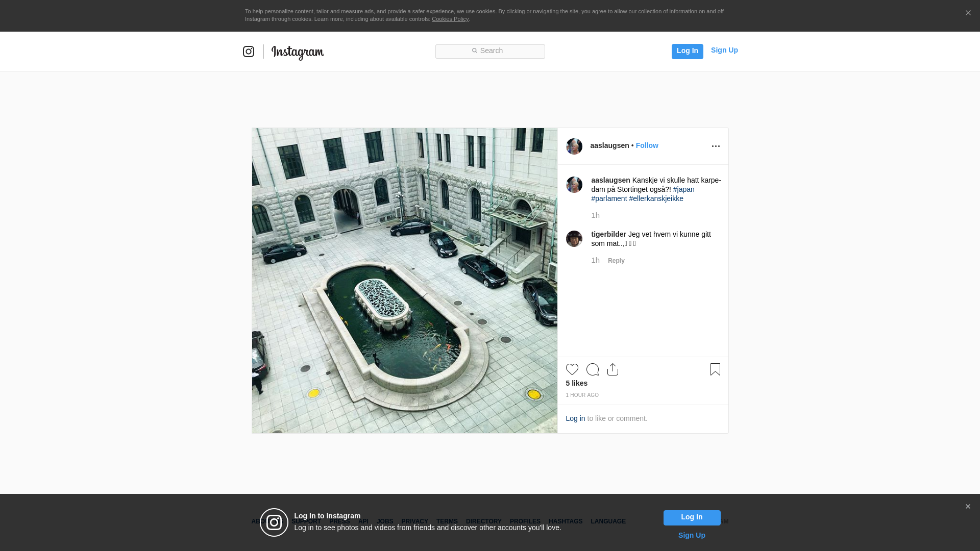This screenshot has width=980, height=551.
Task: Open the #japan hashtag
Action: click(x=684, y=189)
